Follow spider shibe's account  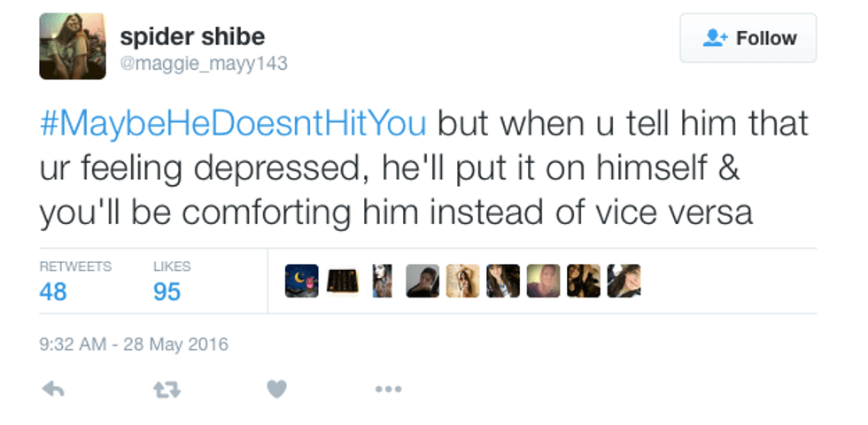pyautogui.click(x=748, y=38)
